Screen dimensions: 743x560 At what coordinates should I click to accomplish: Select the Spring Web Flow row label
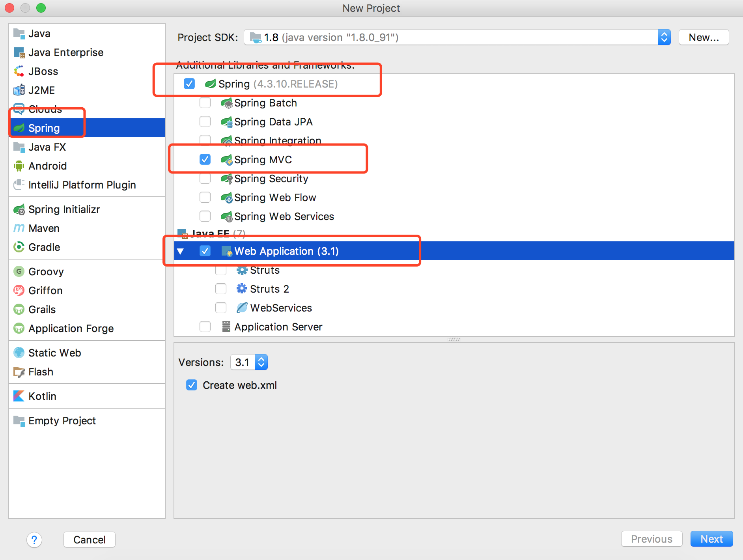[275, 198]
